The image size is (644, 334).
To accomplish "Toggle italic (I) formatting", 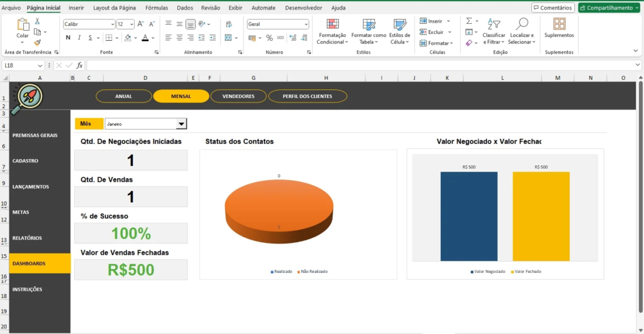I will pos(79,38).
